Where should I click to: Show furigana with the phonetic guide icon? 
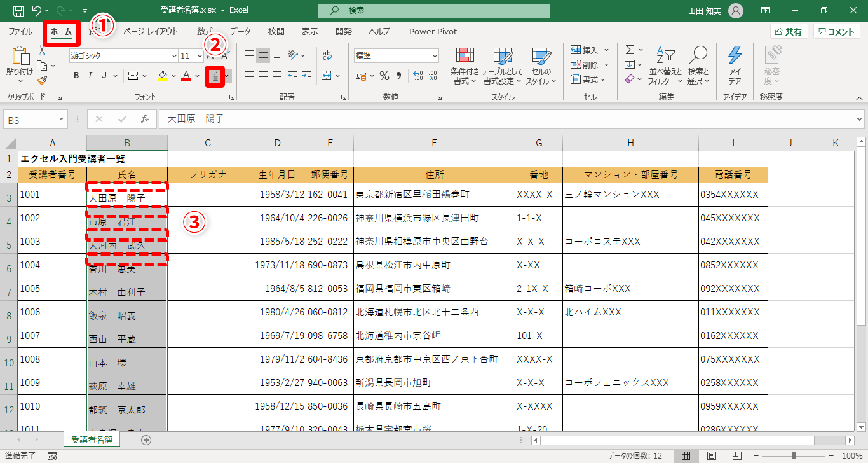point(215,76)
